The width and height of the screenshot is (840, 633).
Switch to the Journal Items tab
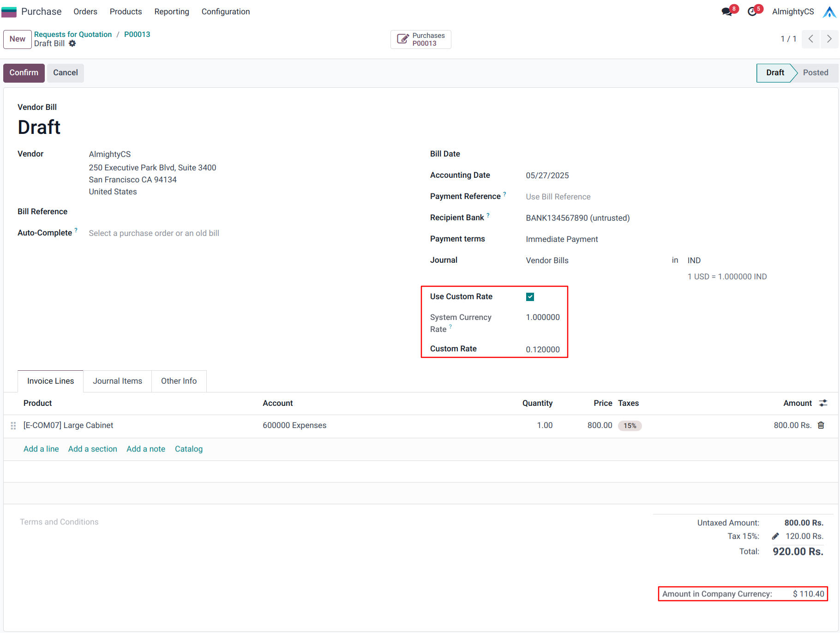pos(117,381)
